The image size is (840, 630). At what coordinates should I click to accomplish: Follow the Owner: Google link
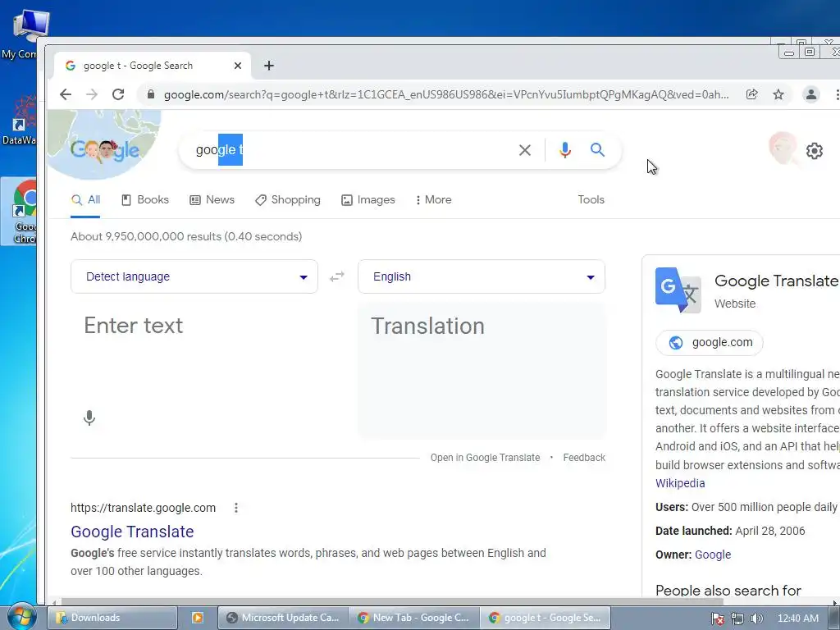(x=713, y=555)
